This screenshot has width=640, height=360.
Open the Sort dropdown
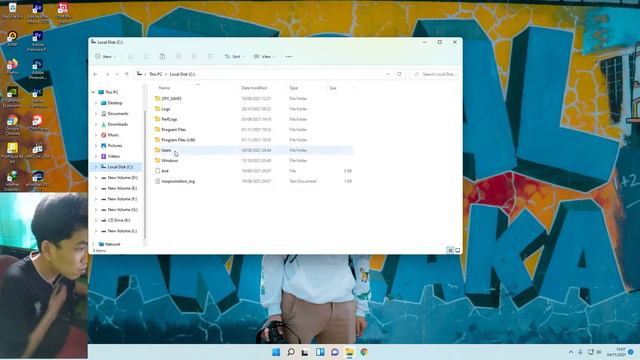click(234, 56)
